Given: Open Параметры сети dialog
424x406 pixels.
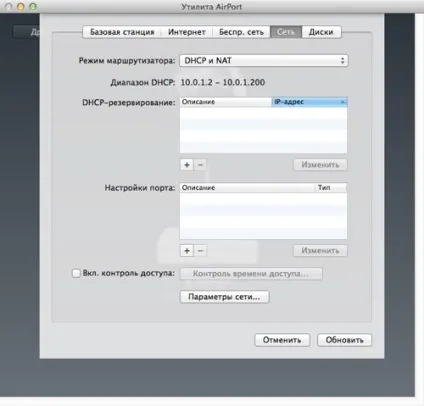Looking at the screenshot, I should pos(224,297).
